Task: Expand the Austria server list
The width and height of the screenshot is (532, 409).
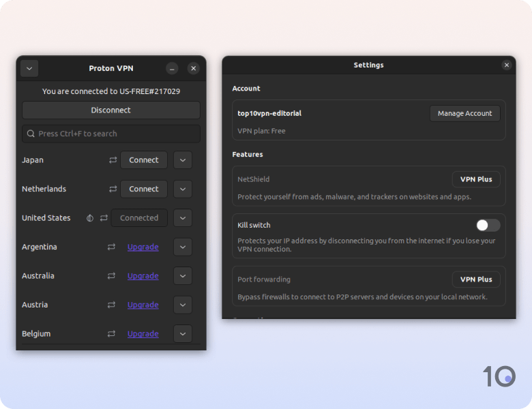Action: 183,305
